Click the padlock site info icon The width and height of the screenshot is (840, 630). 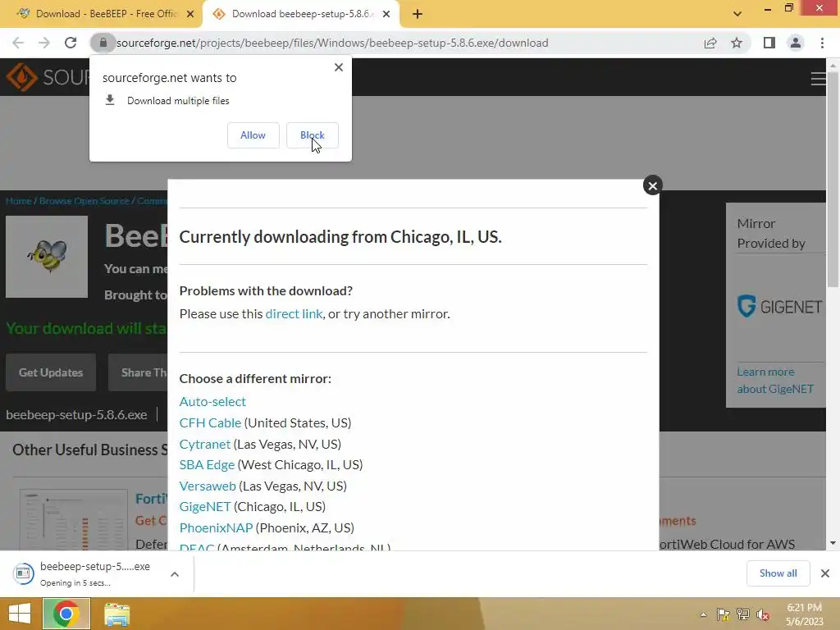coord(103,43)
